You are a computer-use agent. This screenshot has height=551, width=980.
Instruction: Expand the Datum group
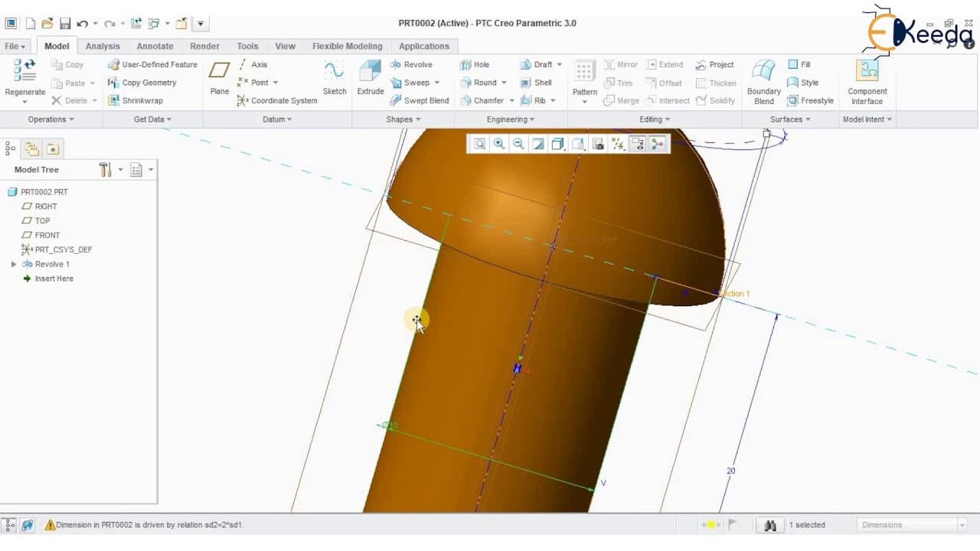coord(277,119)
